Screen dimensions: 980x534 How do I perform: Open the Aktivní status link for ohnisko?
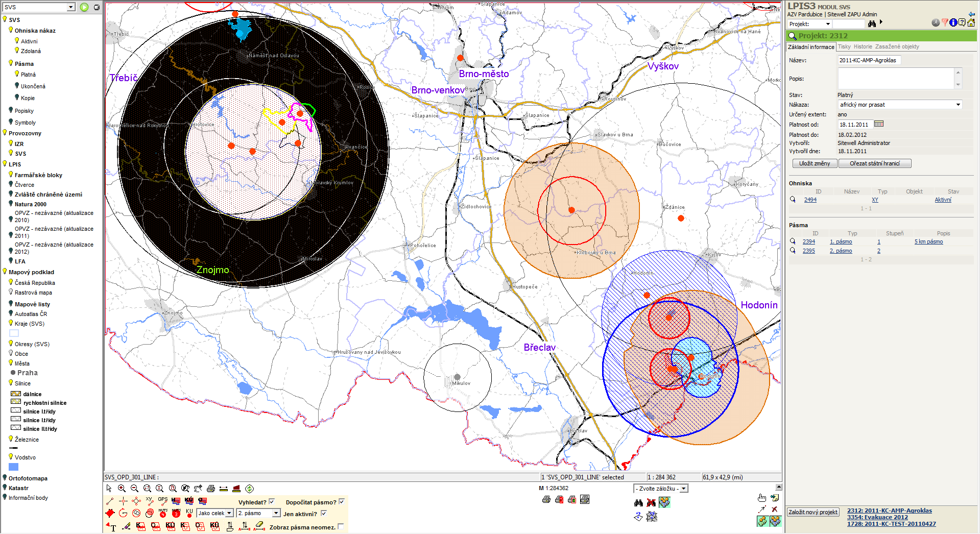tap(943, 200)
